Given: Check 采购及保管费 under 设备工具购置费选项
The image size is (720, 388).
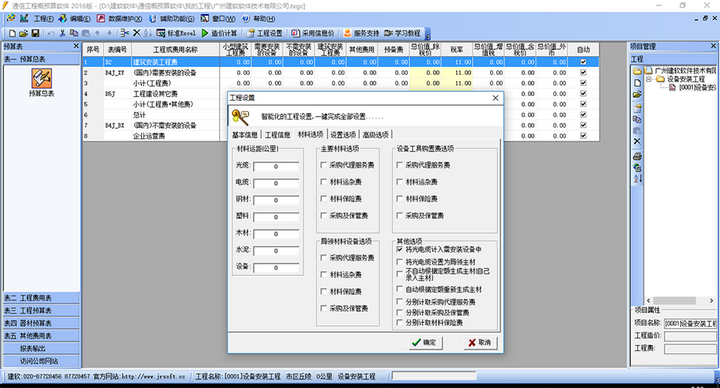Looking at the screenshot, I should click(x=399, y=215).
